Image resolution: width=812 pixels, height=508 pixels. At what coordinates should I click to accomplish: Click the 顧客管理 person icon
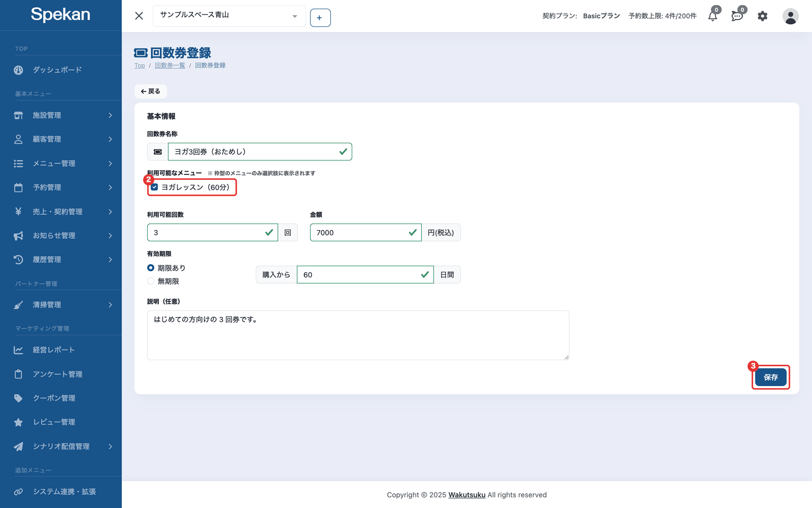18,139
